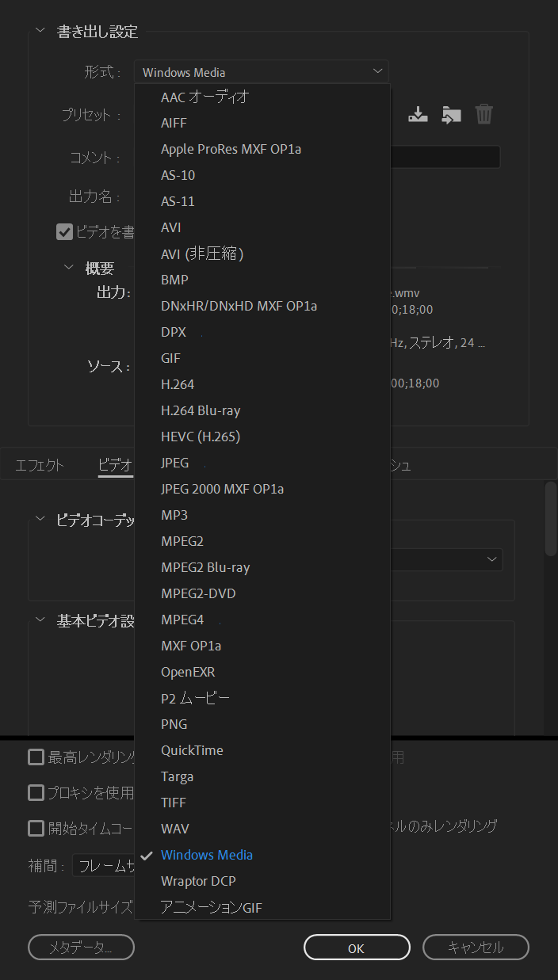Click the メタデータ button
The height and width of the screenshot is (980, 558).
point(81,947)
